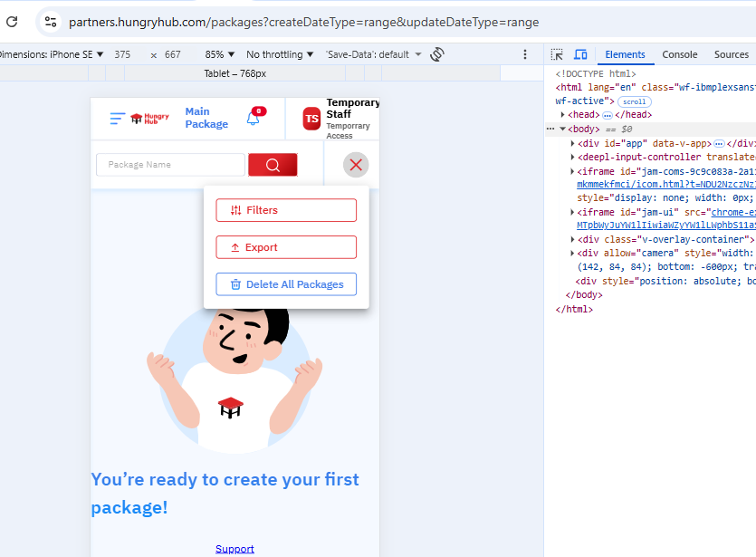The height and width of the screenshot is (557, 756).
Task: Toggle the device toolbar icon
Action: (580, 54)
